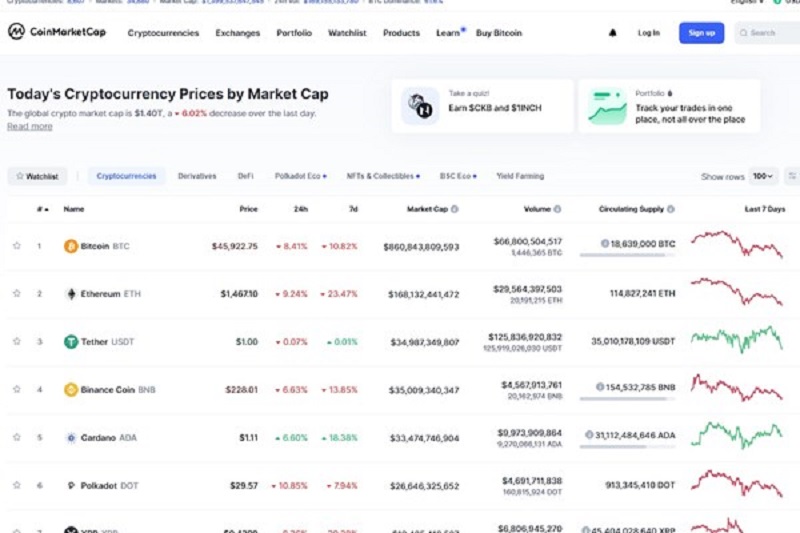Sort by the 7d column header
This screenshot has height=533, width=800.
pos(353,209)
